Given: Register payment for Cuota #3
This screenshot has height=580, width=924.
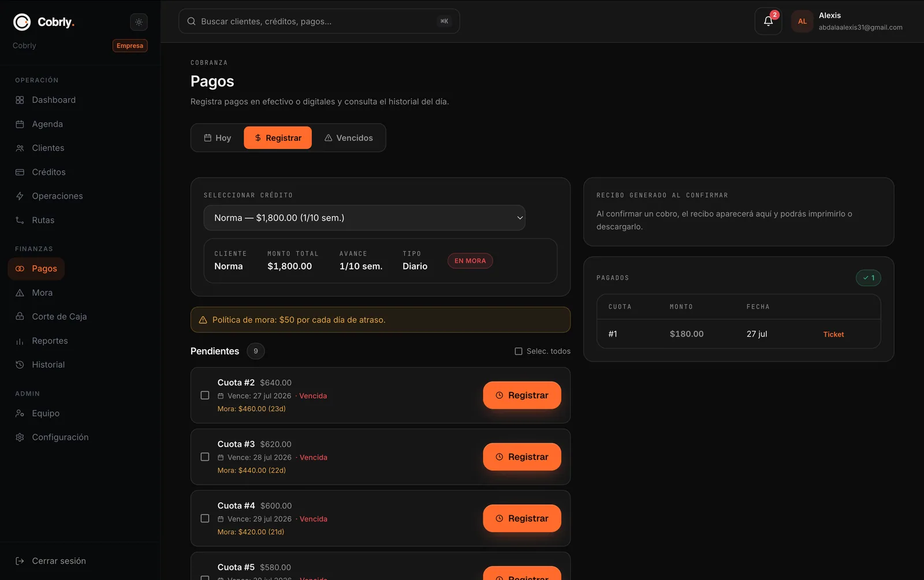Looking at the screenshot, I should tap(522, 456).
